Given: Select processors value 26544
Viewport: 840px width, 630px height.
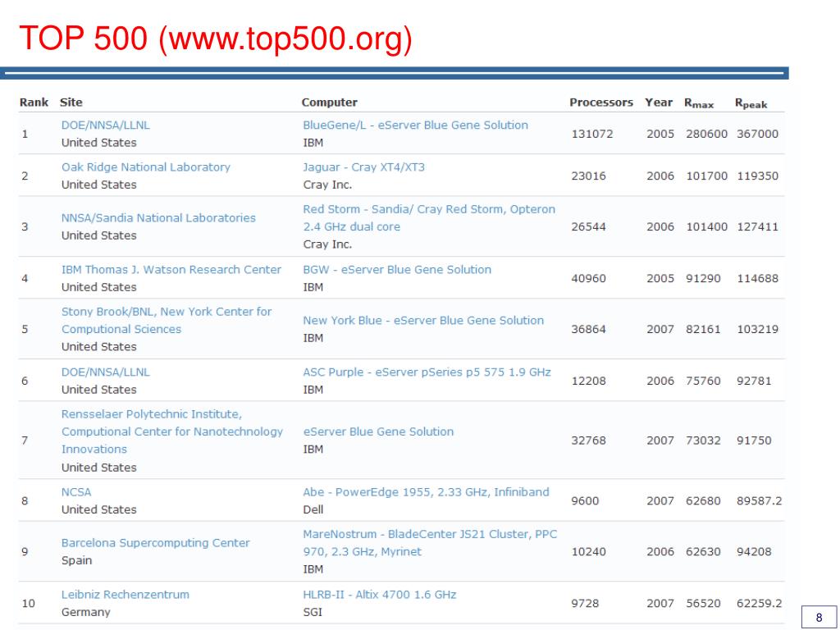Looking at the screenshot, I should click(x=589, y=226).
